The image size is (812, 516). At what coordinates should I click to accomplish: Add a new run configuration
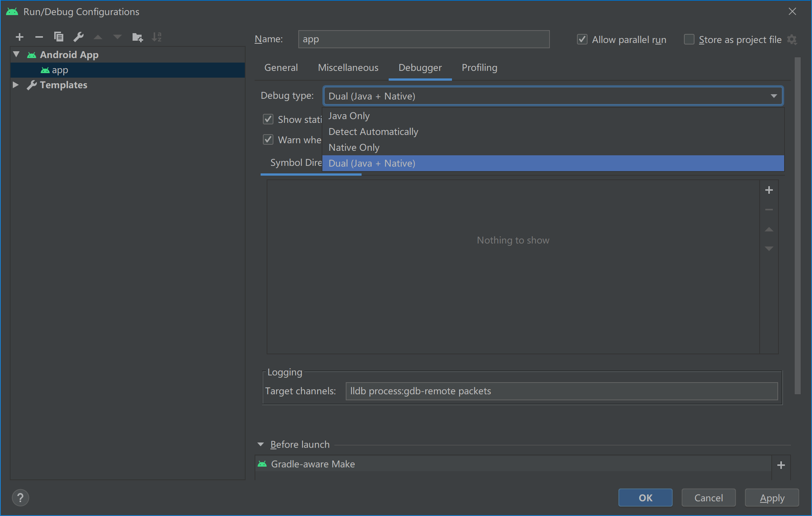20,37
